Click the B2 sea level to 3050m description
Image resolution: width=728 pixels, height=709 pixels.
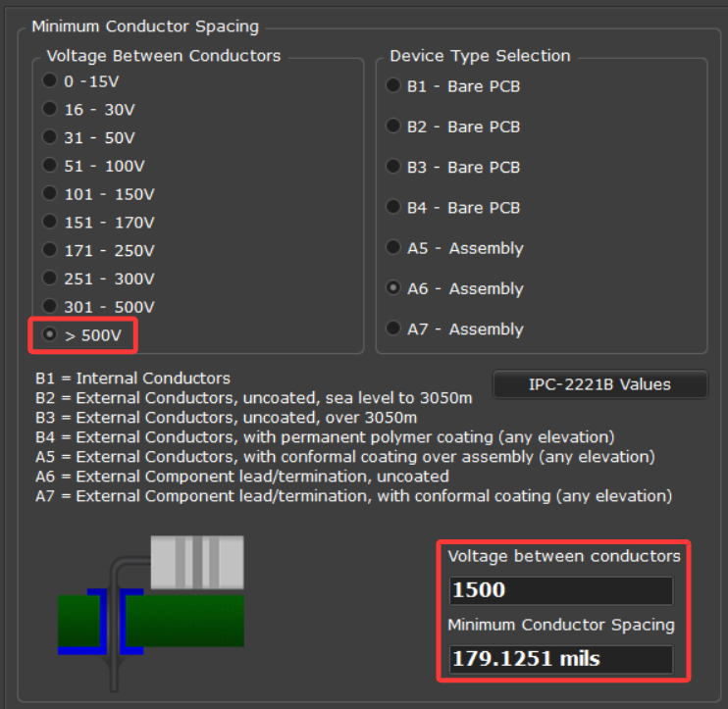point(253,398)
